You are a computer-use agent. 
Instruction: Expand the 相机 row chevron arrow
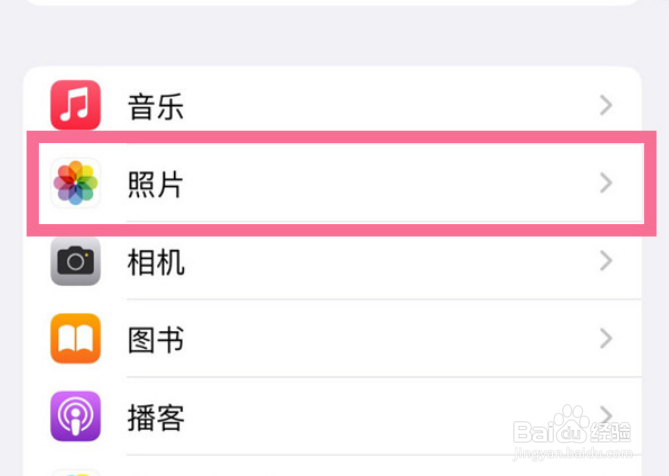(x=606, y=261)
